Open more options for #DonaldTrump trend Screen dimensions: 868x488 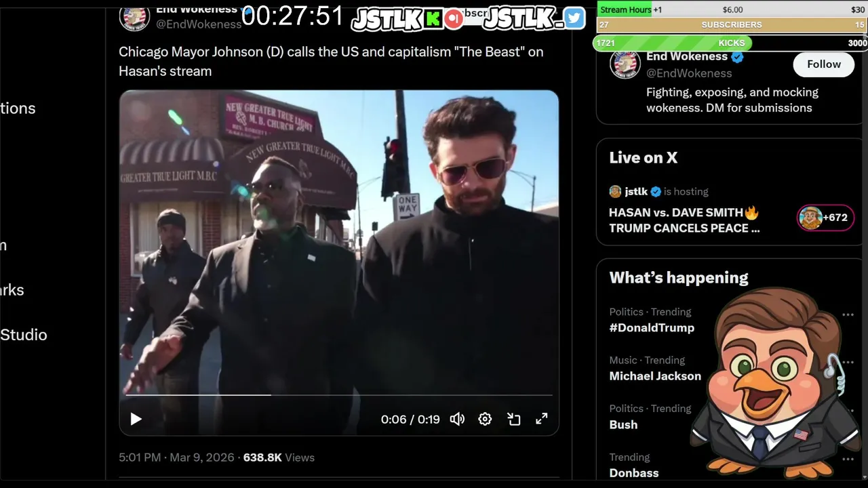pyautogui.click(x=848, y=314)
